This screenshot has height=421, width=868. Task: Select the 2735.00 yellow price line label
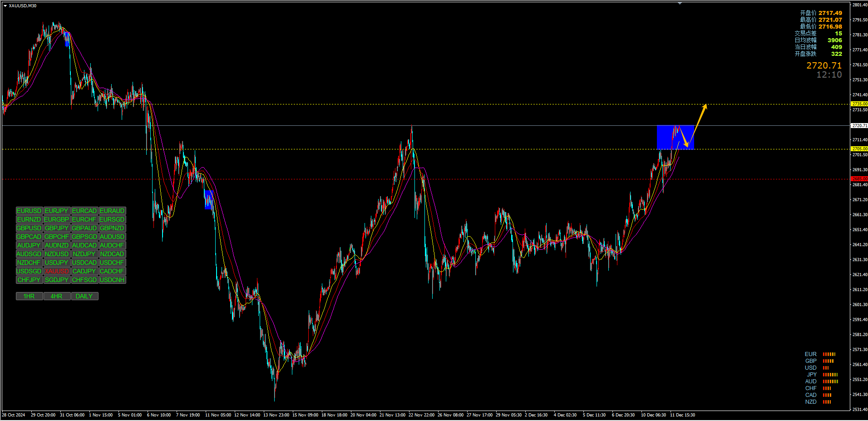point(859,104)
